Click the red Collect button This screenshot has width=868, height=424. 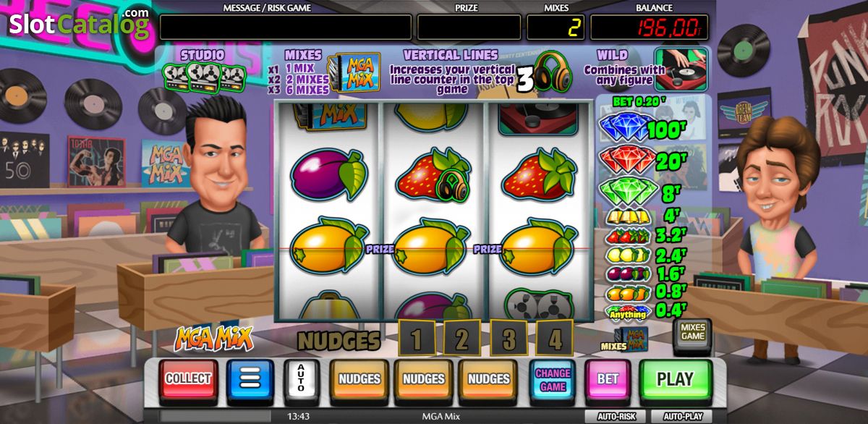pyautogui.click(x=188, y=379)
